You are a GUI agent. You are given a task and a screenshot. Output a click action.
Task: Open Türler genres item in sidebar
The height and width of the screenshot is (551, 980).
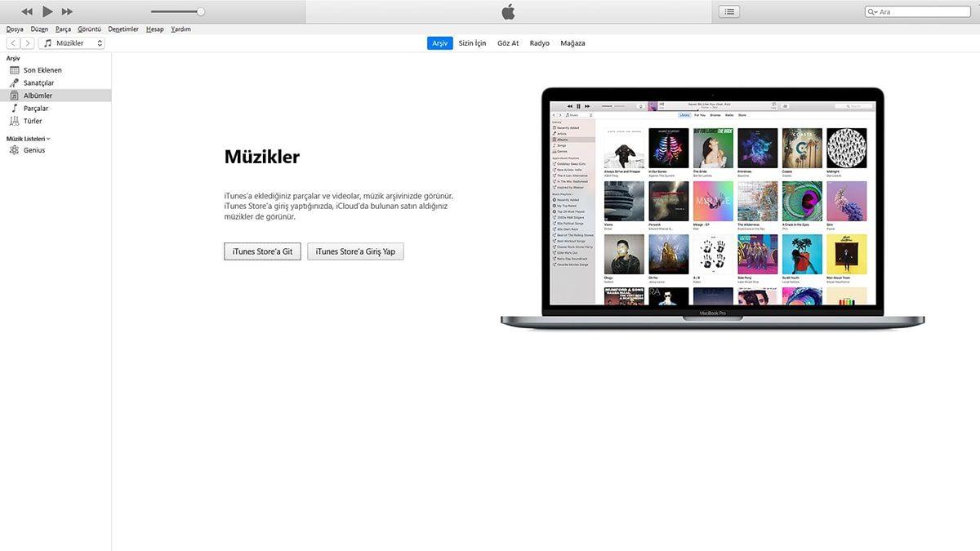click(32, 121)
